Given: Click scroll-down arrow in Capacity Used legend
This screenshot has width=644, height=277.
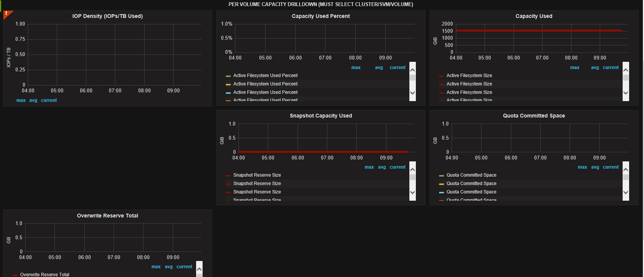Looking at the screenshot, I should click(x=626, y=93).
